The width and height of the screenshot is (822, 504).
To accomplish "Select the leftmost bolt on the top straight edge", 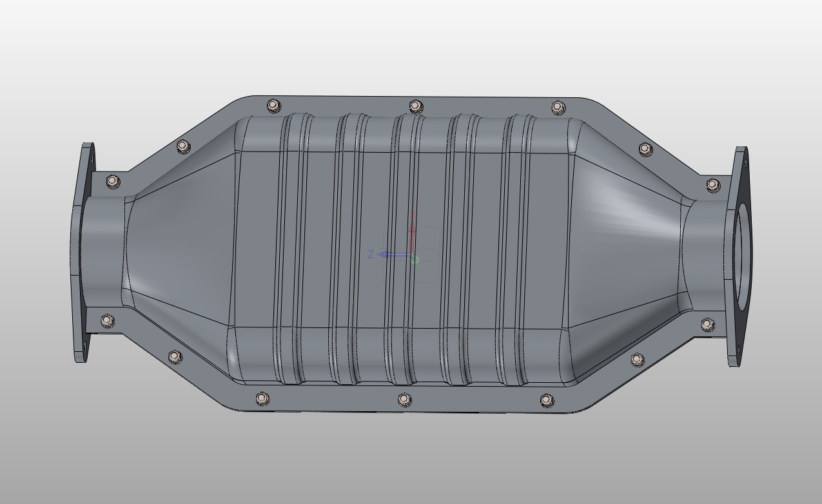I will pos(273,105).
